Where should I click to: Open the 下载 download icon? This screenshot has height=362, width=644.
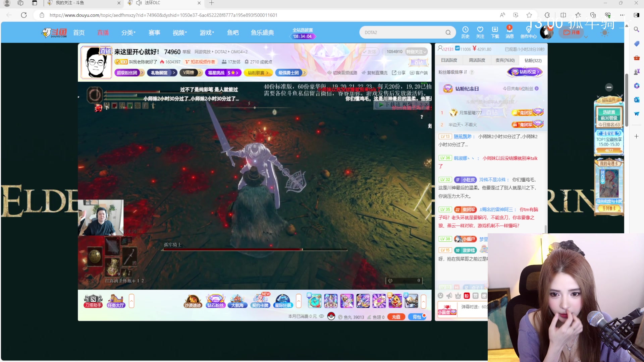tap(495, 32)
